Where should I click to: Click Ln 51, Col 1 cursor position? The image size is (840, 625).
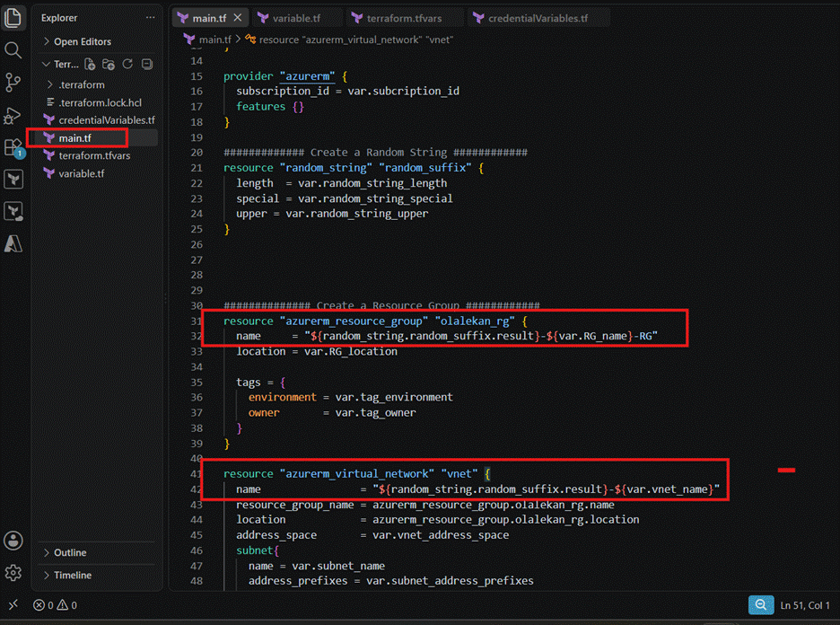point(805,605)
